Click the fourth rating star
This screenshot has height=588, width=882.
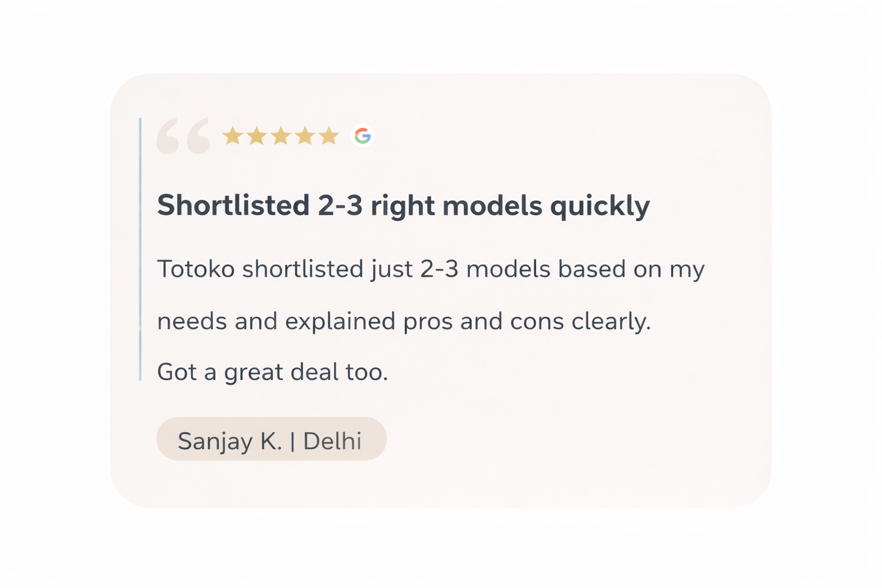[x=305, y=136]
